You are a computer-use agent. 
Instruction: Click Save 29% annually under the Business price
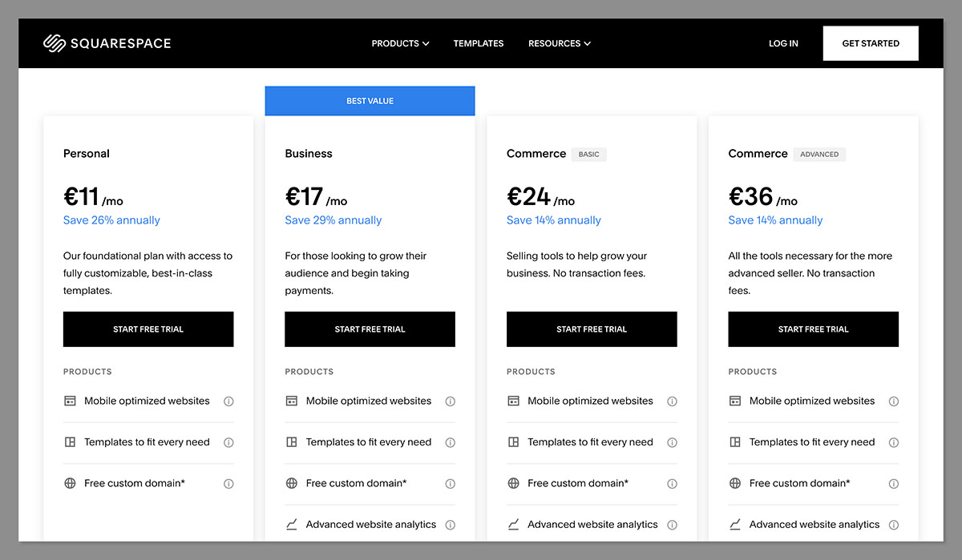333,220
